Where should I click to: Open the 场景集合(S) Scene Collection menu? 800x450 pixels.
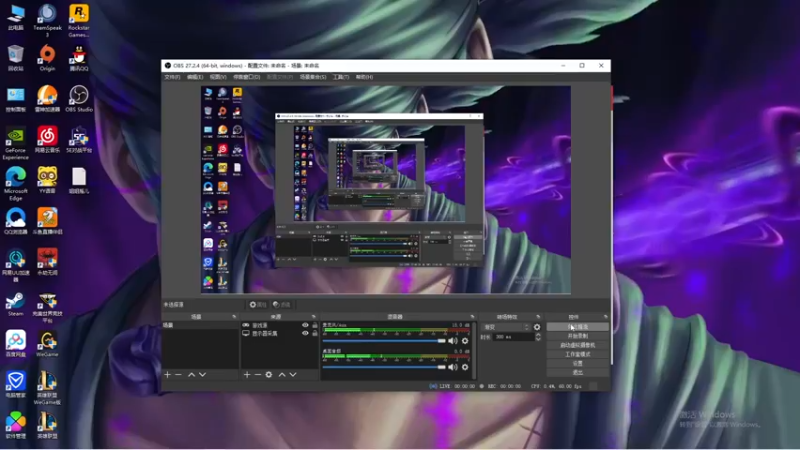pyautogui.click(x=313, y=77)
